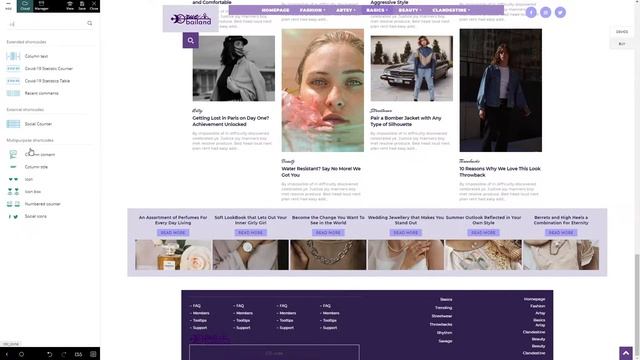
Task: Select the Social icons shortcode
Action: click(x=27, y=216)
